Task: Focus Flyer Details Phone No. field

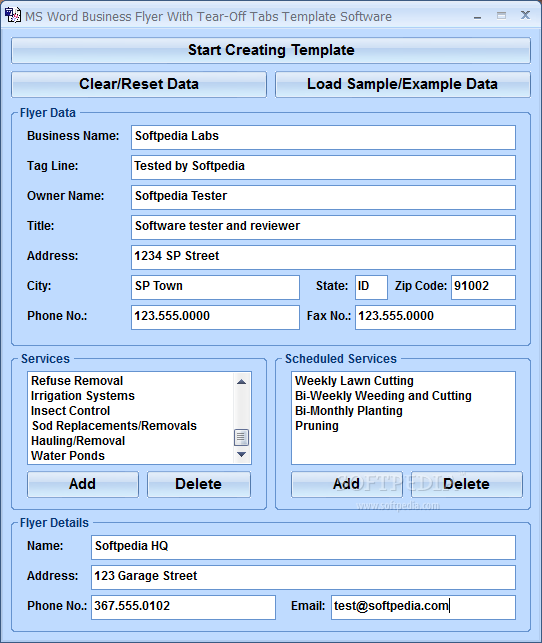Action: tap(183, 607)
